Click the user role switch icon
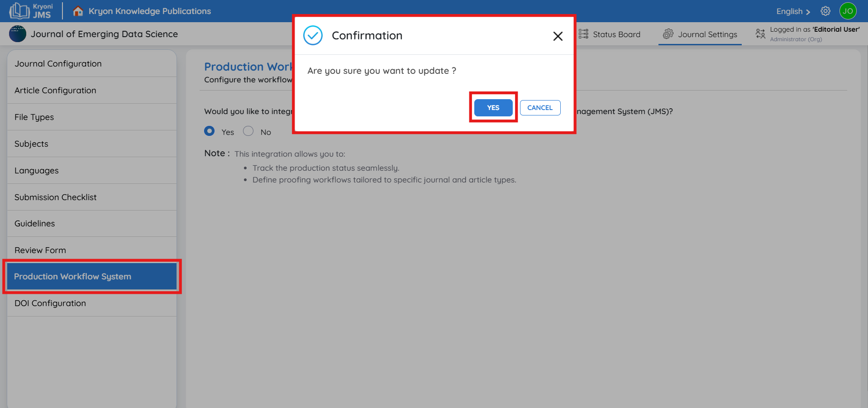This screenshot has width=868, height=408. coord(760,34)
